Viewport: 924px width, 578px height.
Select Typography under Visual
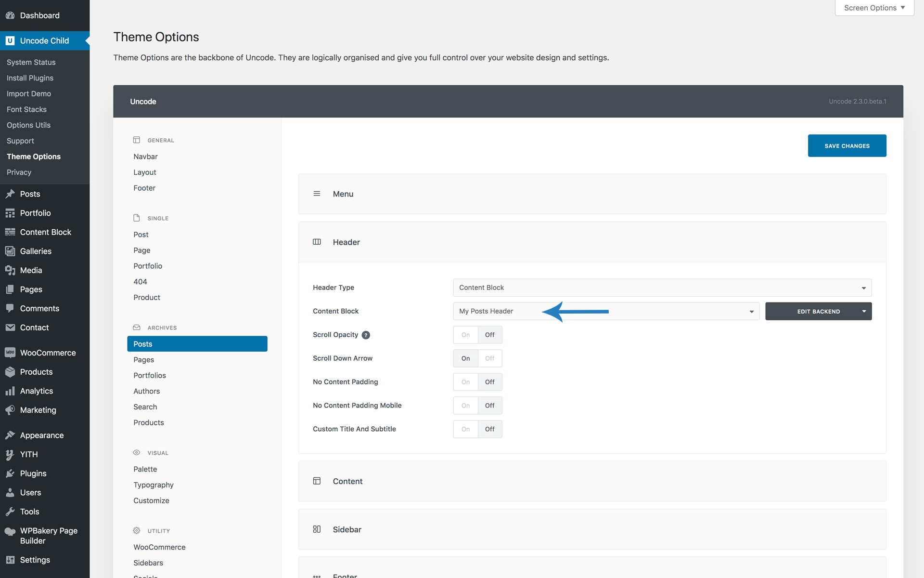tap(154, 485)
